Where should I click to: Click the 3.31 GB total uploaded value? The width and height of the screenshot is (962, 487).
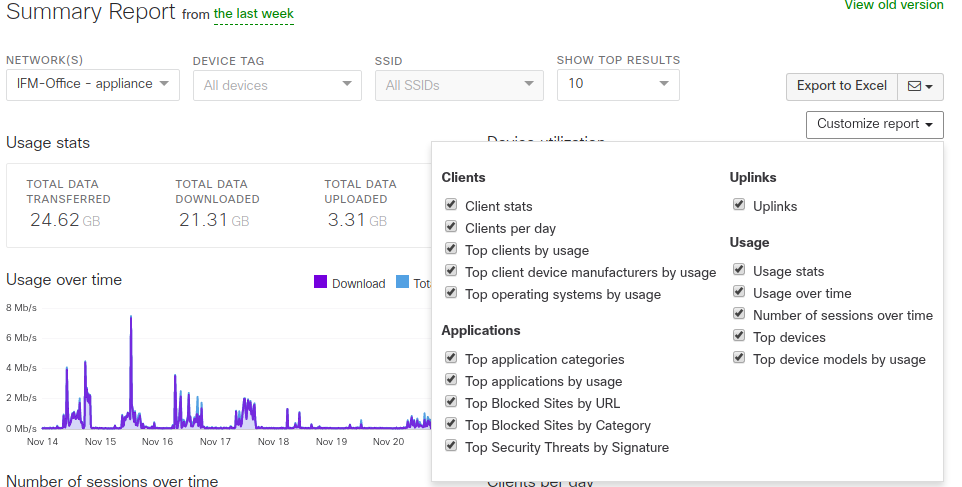(x=357, y=220)
